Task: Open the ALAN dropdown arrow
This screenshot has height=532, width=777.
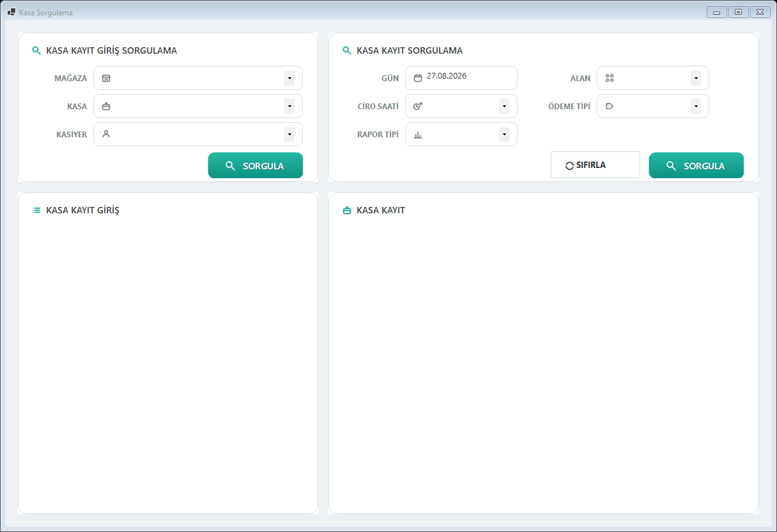Action: click(x=696, y=78)
